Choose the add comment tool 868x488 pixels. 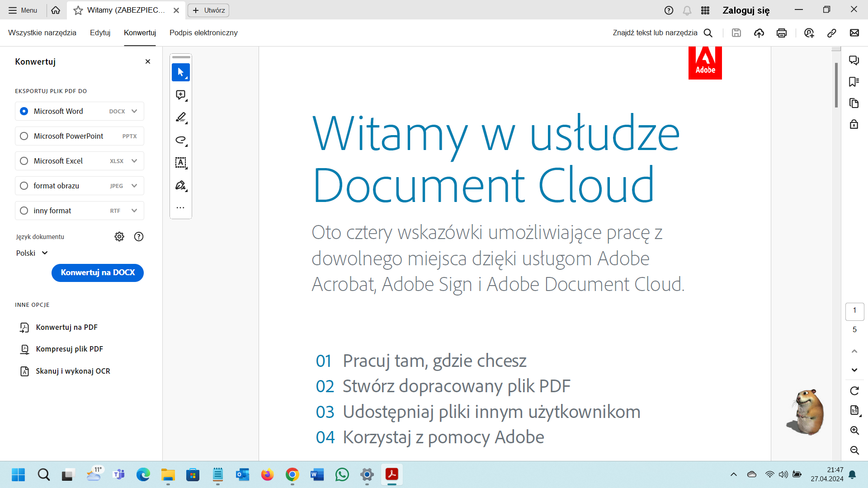point(180,95)
